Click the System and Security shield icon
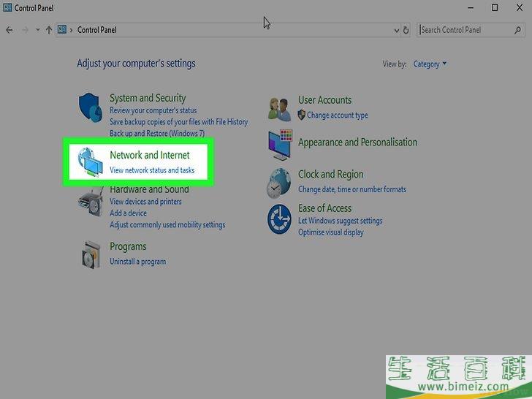The width and height of the screenshot is (532, 399). pyautogui.click(x=91, y=107)
